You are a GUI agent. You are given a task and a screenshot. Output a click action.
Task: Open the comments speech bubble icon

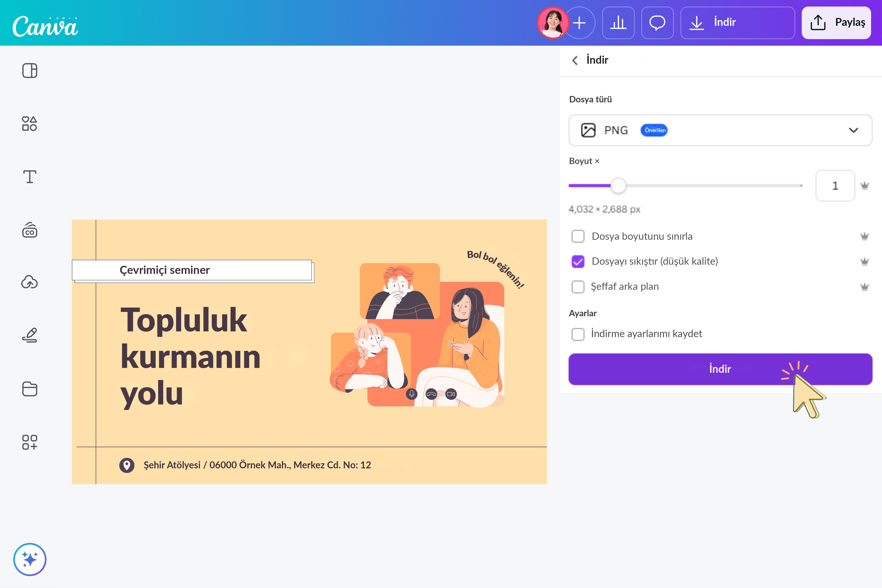point(657,23)
